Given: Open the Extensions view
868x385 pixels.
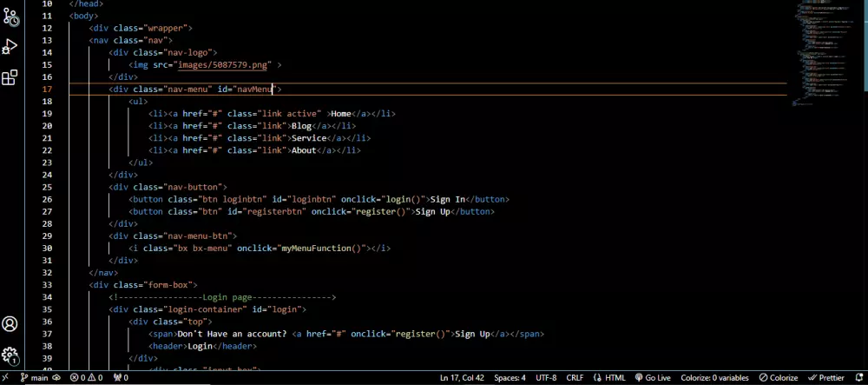Looking at the screenshot, I should [10, 77].
